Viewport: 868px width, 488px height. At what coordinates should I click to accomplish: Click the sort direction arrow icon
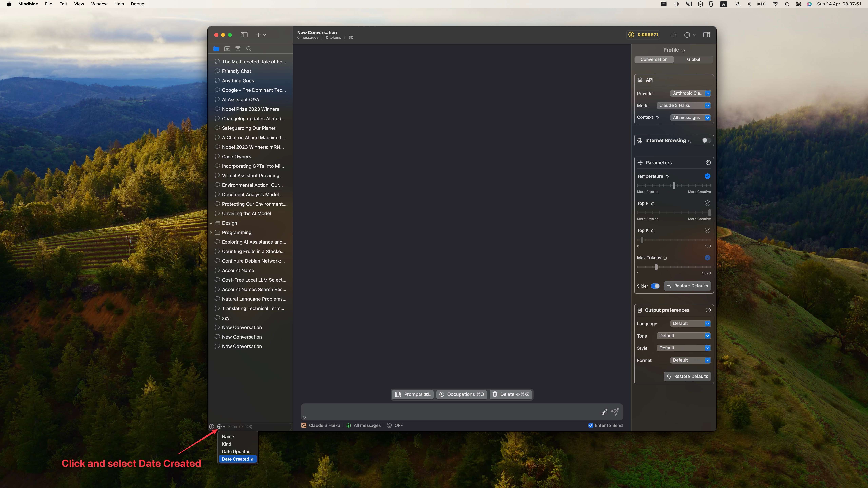point(212,426)
